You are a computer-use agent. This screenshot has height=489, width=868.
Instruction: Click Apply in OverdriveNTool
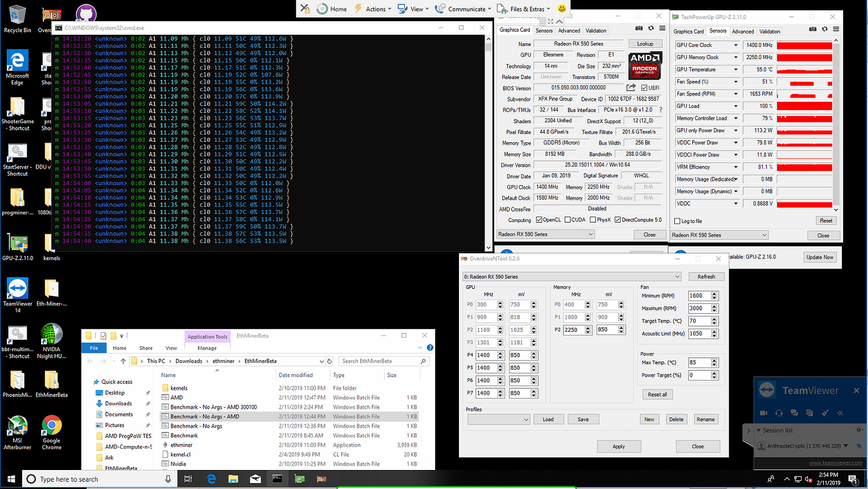point(619,447)
